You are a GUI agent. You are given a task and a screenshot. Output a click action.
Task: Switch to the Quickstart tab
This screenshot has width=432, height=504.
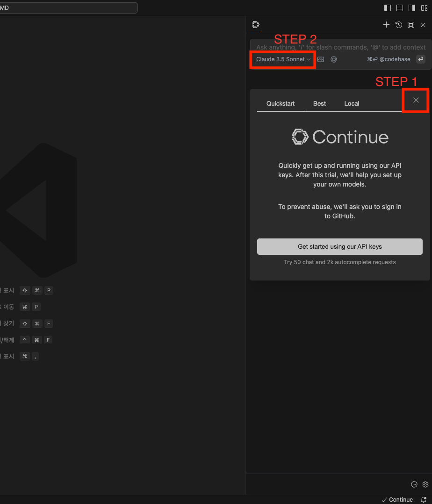[281, 103]
